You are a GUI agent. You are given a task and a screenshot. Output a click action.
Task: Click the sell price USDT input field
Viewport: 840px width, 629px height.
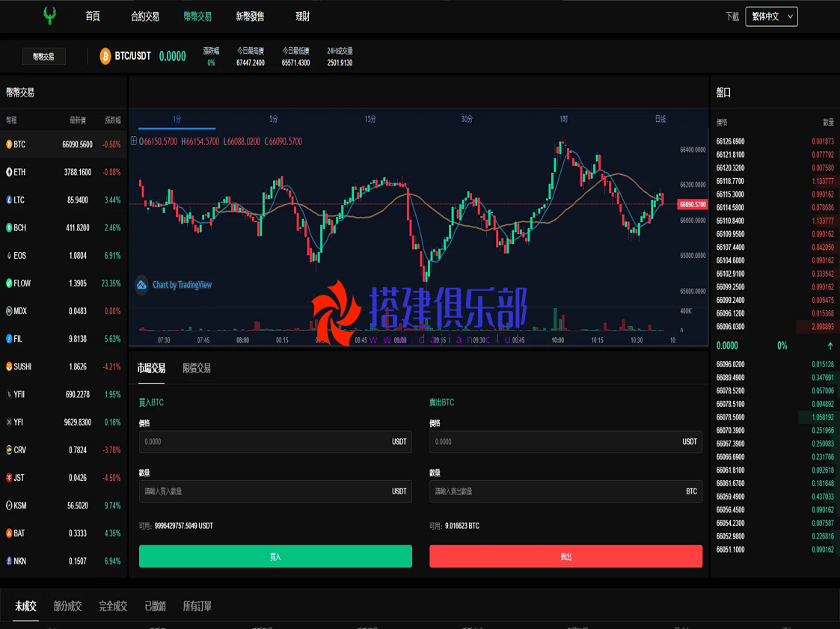pos(565,442)
